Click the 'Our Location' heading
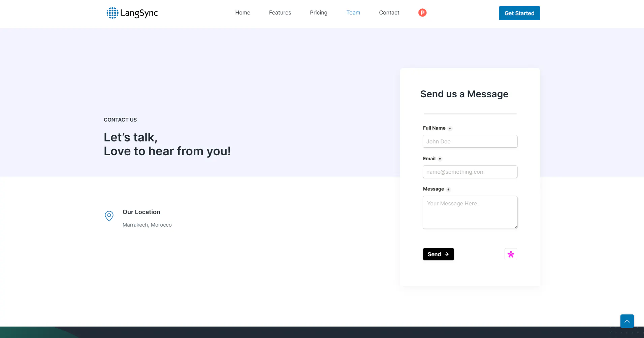This screenshot has width=644, height=338. tap(141, 212)
